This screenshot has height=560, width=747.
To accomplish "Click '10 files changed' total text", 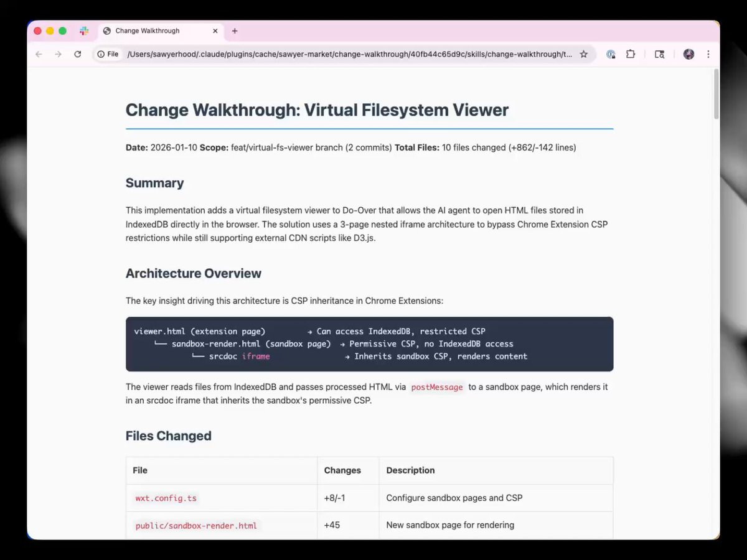I will (474, 147).
